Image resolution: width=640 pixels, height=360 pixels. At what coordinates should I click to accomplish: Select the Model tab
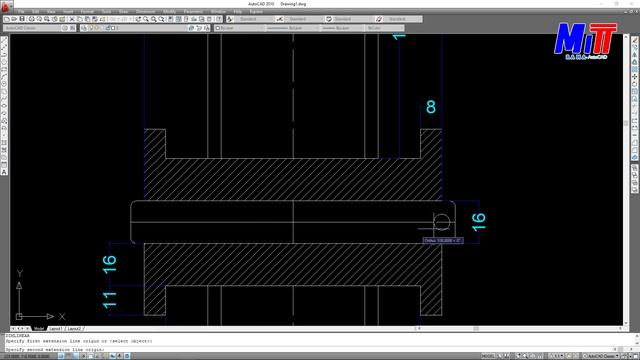39,329
